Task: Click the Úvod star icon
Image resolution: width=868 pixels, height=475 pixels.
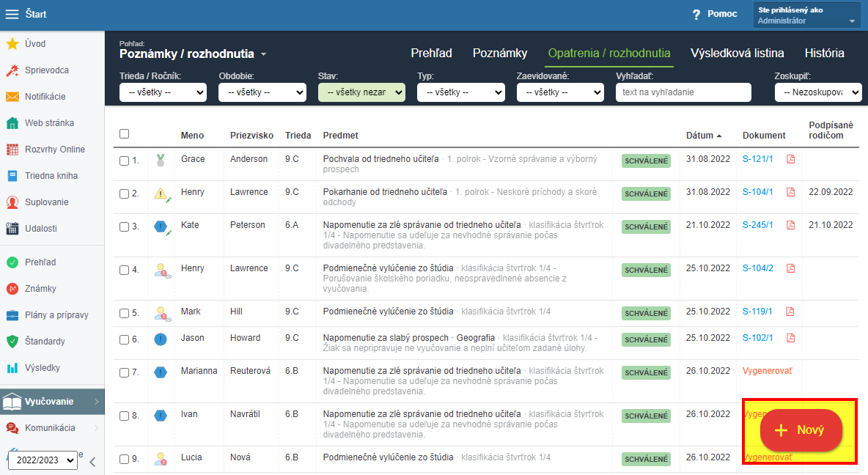Action: (x=12, y=44)
